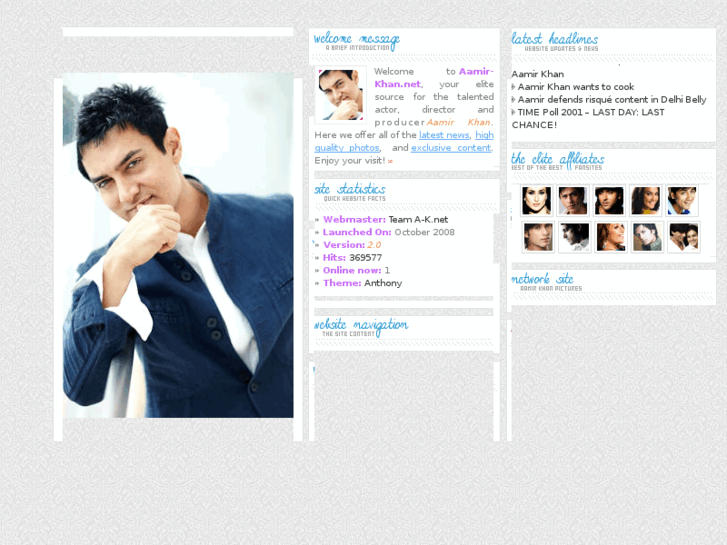This screenshot has height=545, width=727.
Task: Open fourth top-row affiliate, smiling woman yellow top
Action: click(x=645, y=200)
